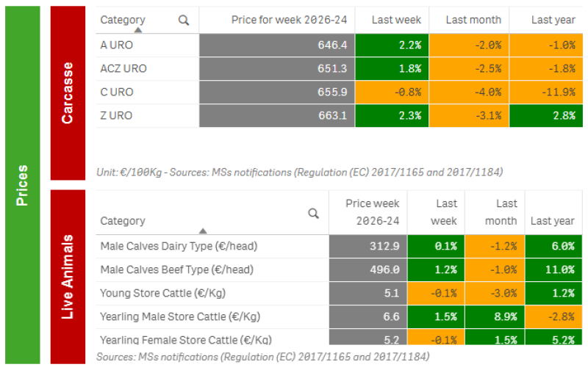Select the ACZ URO category row
Screen dimensions: 588x370
[339, 69]
